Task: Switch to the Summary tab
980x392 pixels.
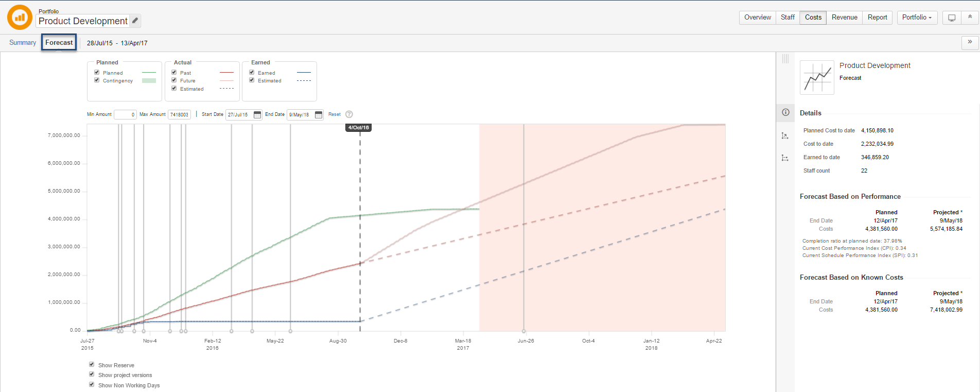Action: (23, 43)
